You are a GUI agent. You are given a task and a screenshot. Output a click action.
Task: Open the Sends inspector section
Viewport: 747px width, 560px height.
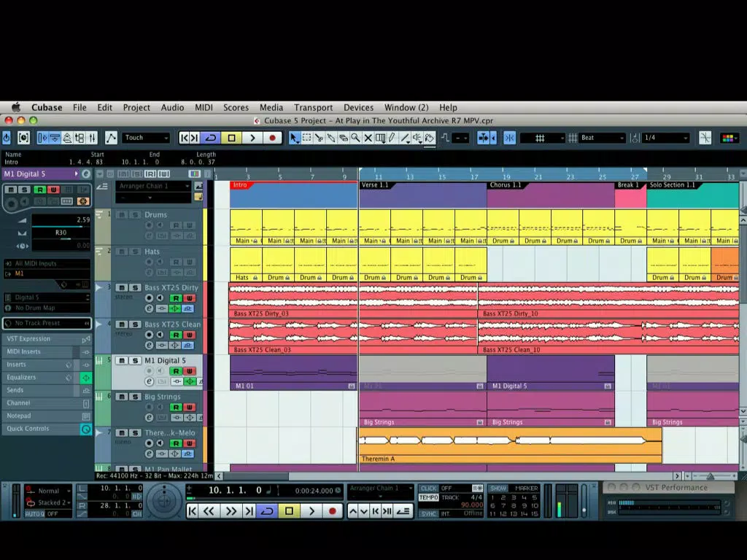tap(47, 391)
